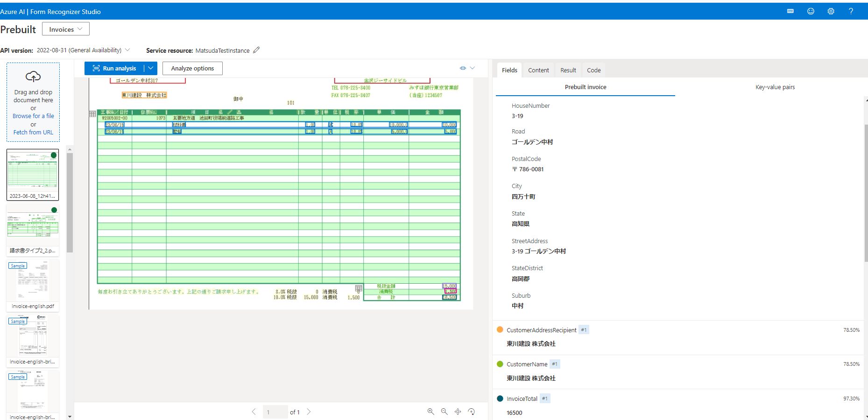Open the help question mark icon
The width and height of the screenshot is (868, 420).
851,11
